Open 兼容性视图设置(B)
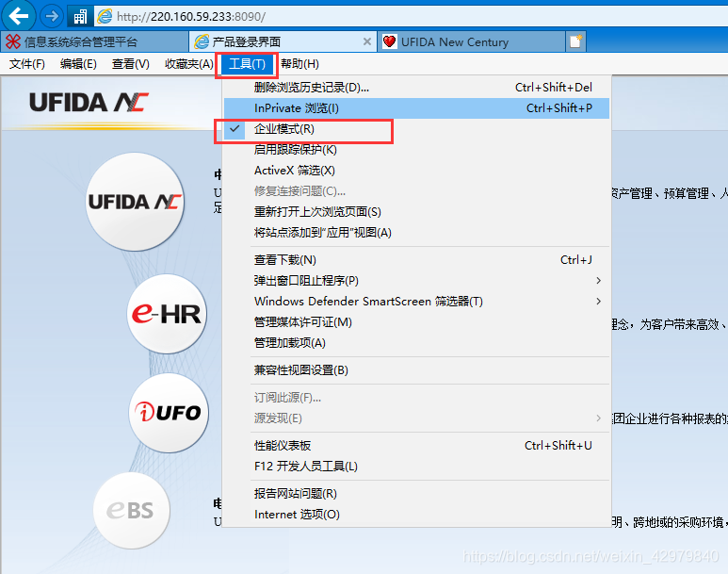This screenshot has width=728, height=574. point(416,370)
